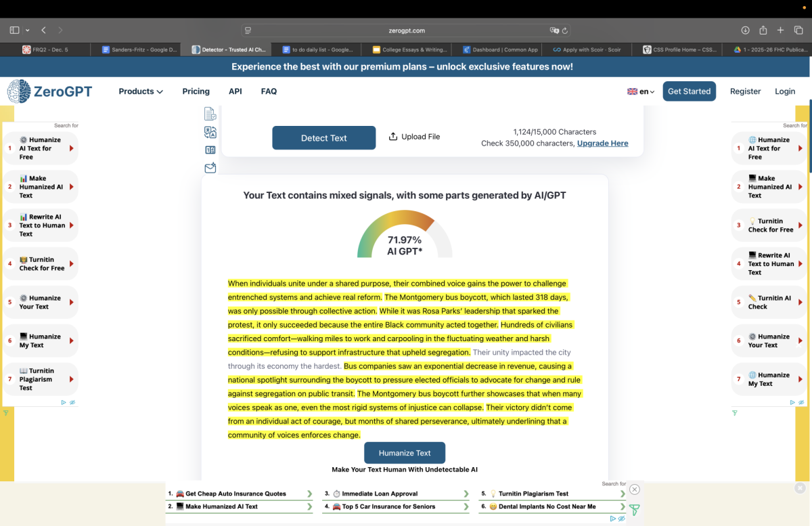Image resolution: width=812 pixels, height=526 pixels.
Task: Open right ad Rewrite AI Text to Human Text
Action: 770,264
